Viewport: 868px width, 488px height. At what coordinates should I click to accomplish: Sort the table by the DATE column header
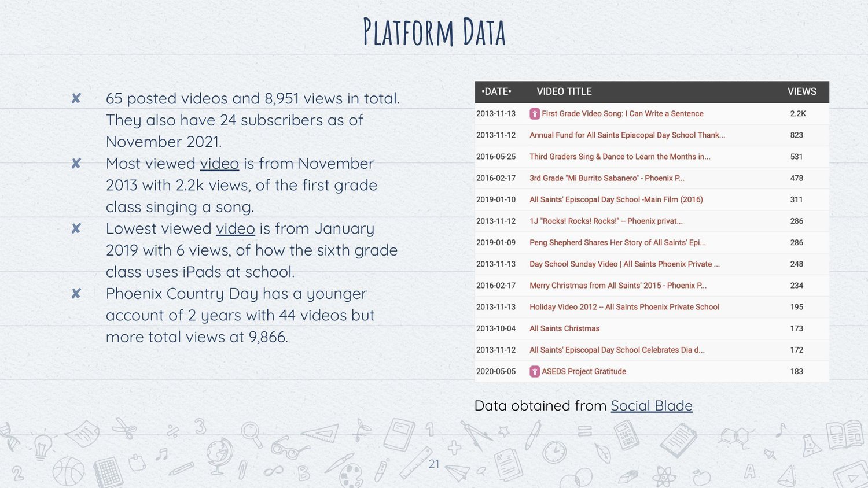(x=496, y=91)
